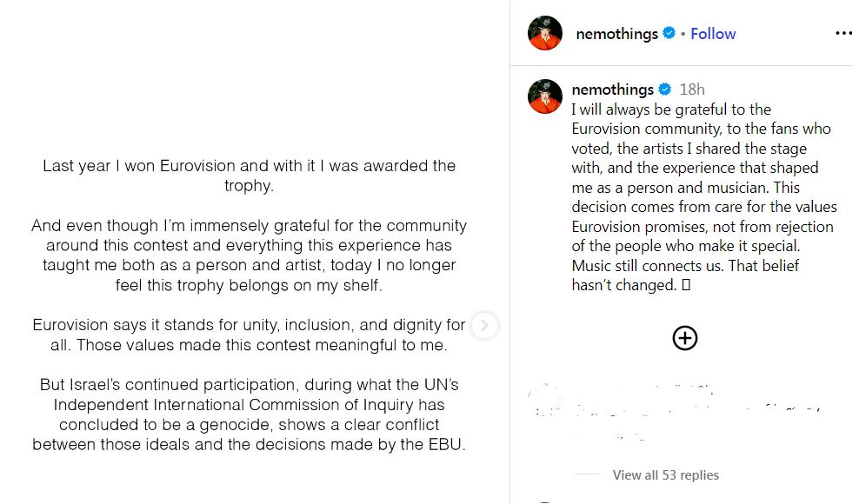The width and height of the screenshot is (859, 504).
Task: Open nemothings profile from header username
Action: tap(616, 34)
